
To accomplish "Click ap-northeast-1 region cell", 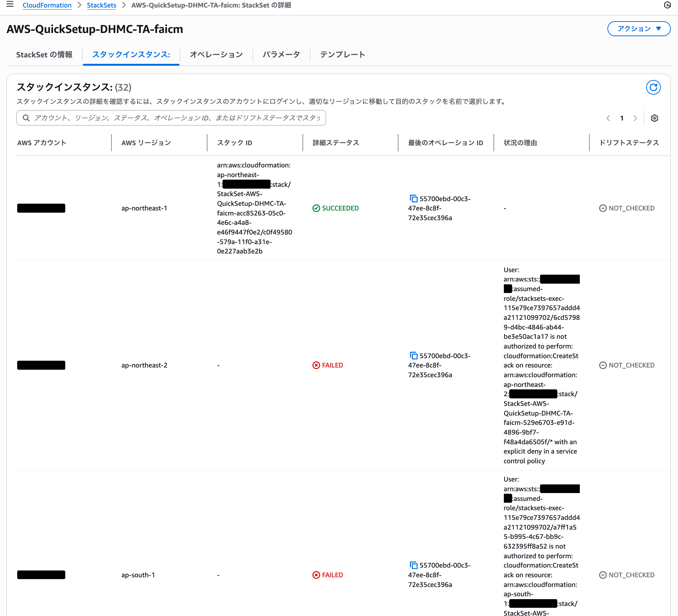I will click(144, 208).
